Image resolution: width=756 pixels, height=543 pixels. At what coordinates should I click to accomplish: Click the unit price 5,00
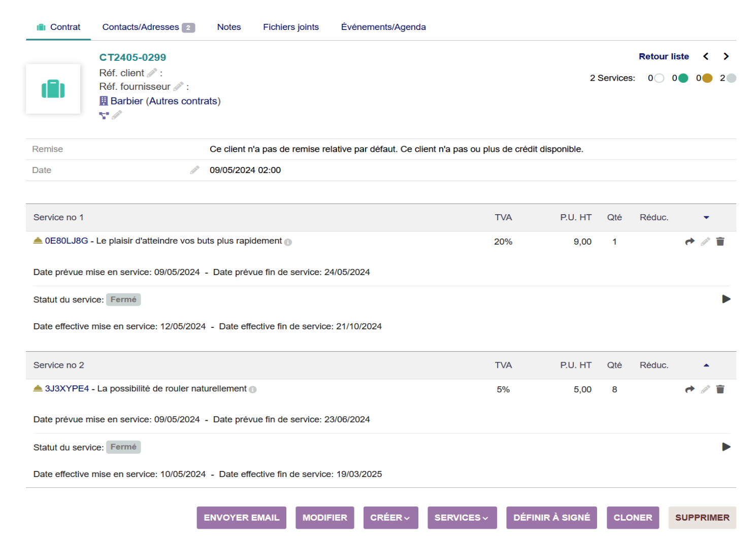pyautogui.click(x=582, y=389)
